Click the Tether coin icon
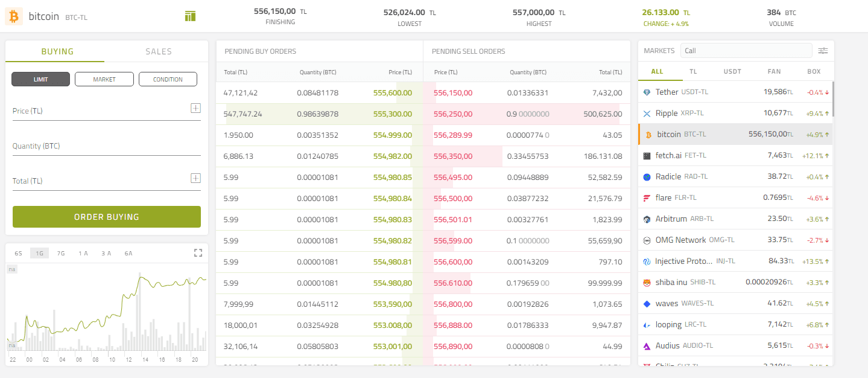868x378 pixels. click(647, 92)
